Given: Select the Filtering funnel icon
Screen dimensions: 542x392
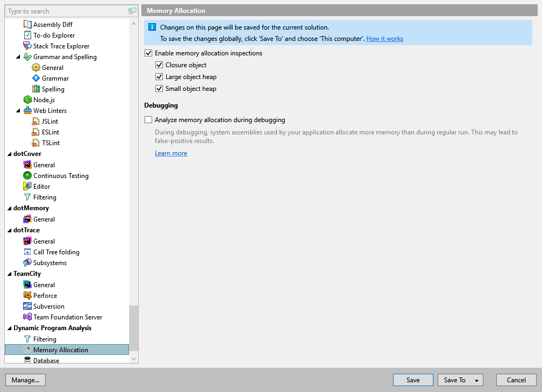Looking at the screenshot, I should click(x=26, y=339).
